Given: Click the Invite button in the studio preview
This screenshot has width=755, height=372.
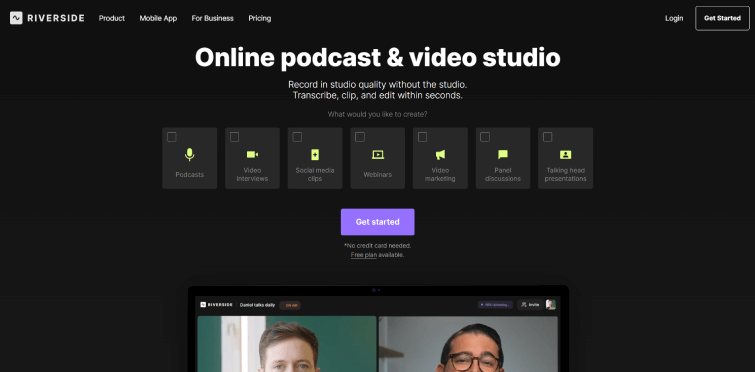Looking at the screenshot, I should [530, 305].
